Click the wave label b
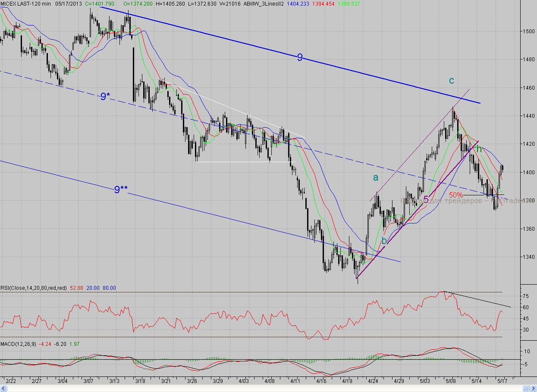Image resolution: width=537 pixels, height=392 pixels. coord(384,240)
